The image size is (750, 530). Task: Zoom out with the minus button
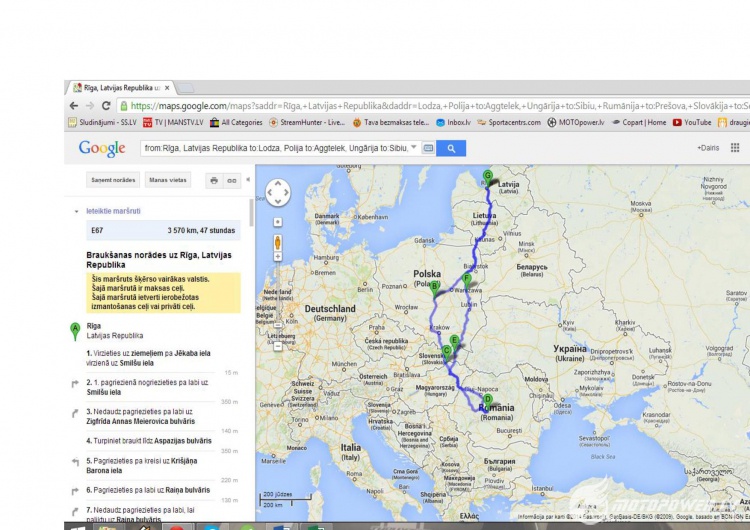[277, 347]
